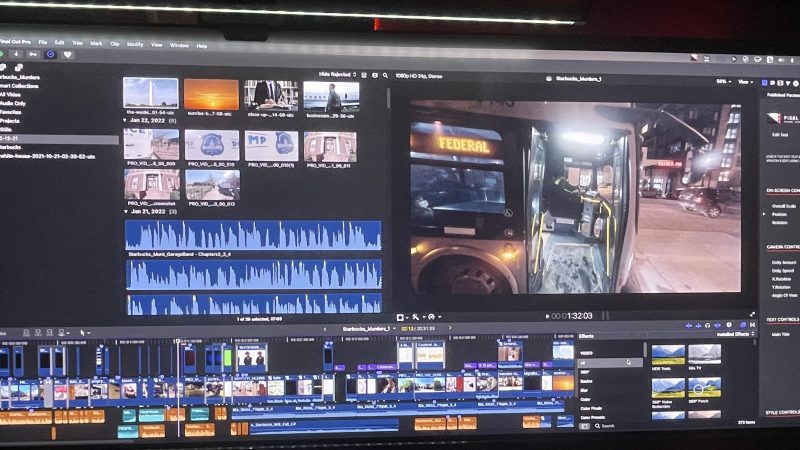Viewport: 800px width, 450px height.
Task: Select the HDR Tools effect thumbnail
Action: click(668, 355)
